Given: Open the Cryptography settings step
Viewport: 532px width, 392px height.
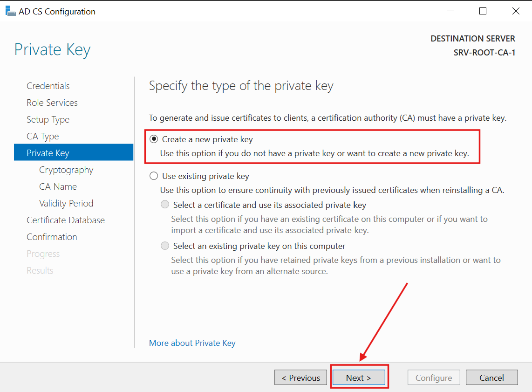Looking at the screenshot, I should [66, 170].
